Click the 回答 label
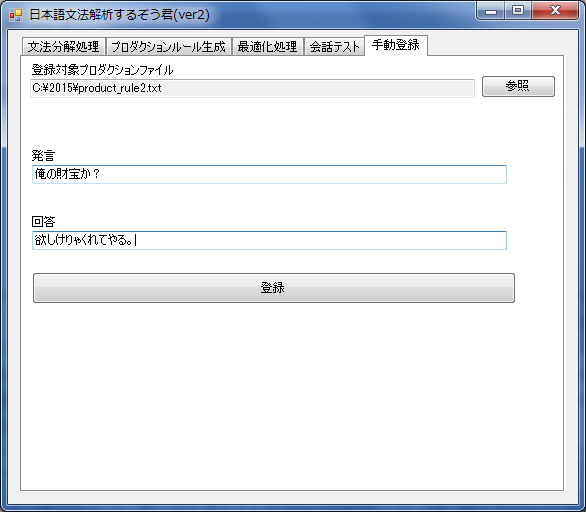The image size is (586, 512). click(43, 222)
